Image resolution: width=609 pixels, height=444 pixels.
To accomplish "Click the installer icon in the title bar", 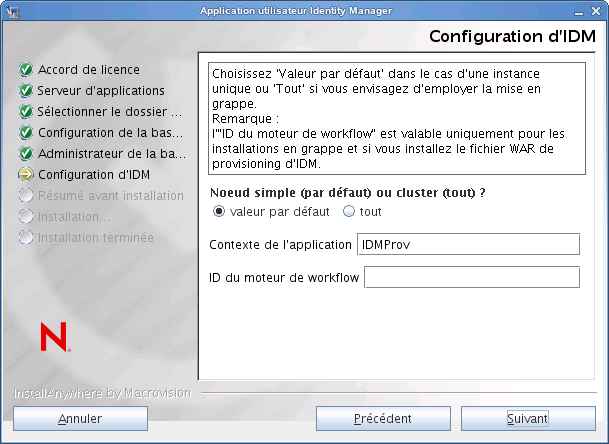I will pyautogui.click(x=12, y=11).
